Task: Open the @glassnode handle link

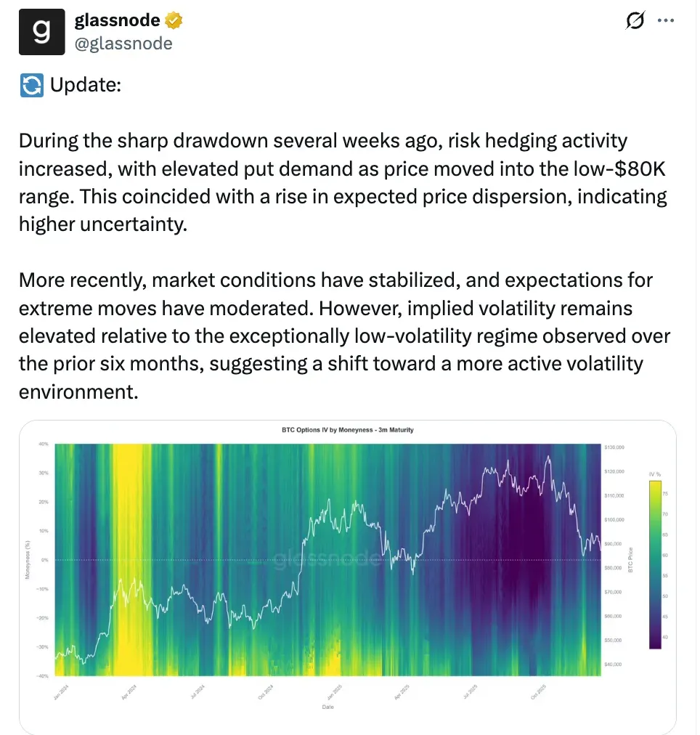Action: click(123, 44)
